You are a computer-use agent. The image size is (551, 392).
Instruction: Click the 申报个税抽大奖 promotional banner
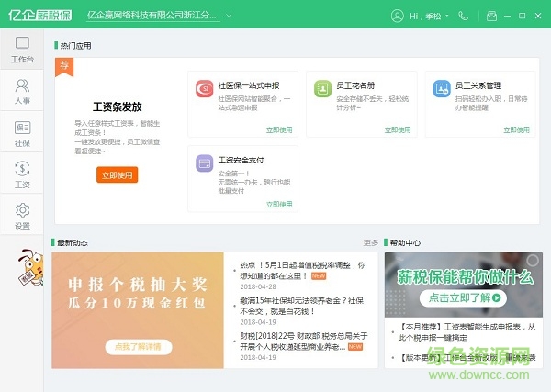click(138, 310)
